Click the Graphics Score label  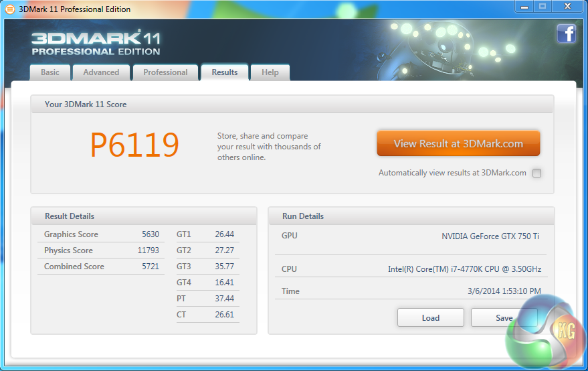coord(71,234)
